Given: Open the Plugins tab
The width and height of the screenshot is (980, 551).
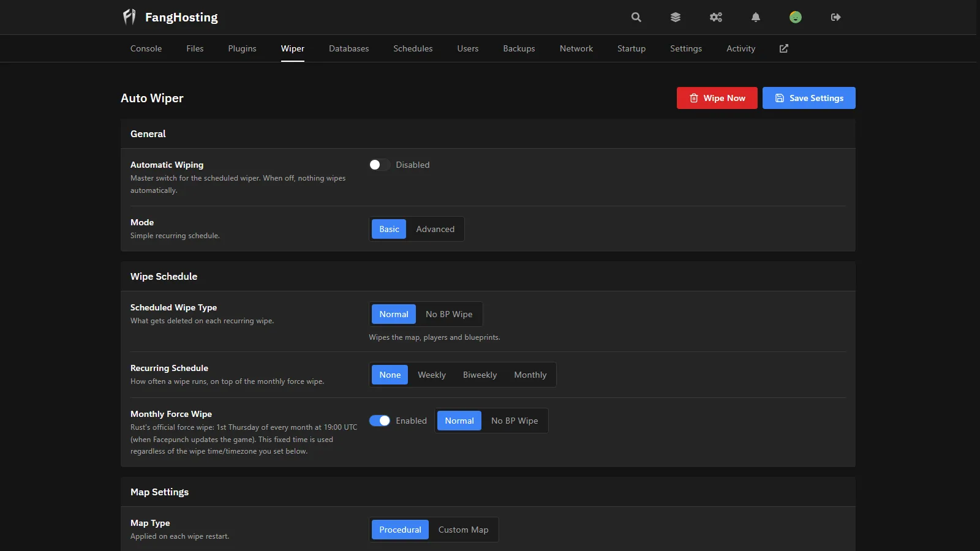Looking at the screenshot, I should tap(242, 48).
